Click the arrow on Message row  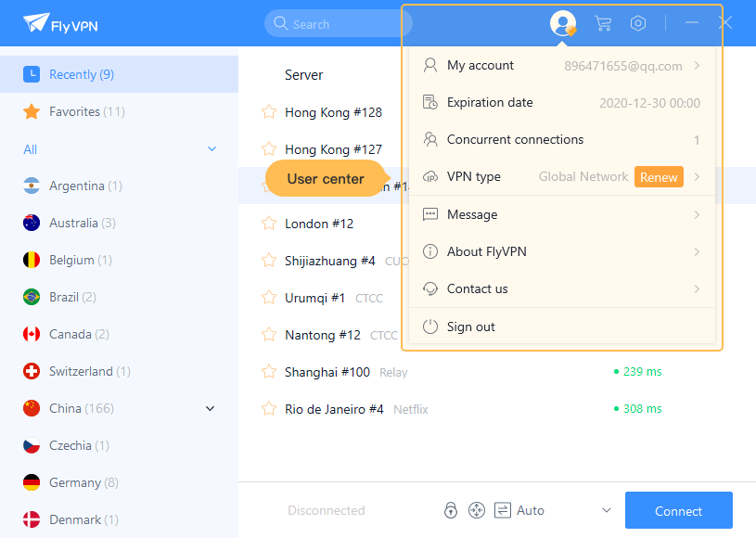pyautogui.click(x=698, y=214)
